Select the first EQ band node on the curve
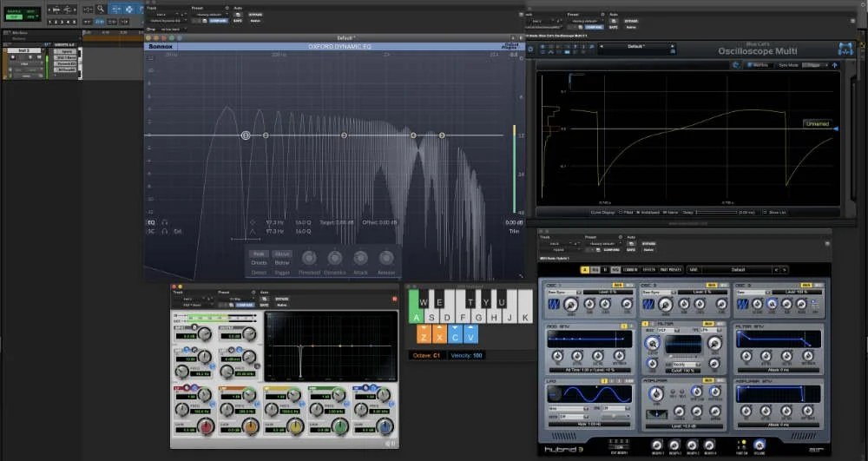The image size is (868, 461). coord(246,135)
